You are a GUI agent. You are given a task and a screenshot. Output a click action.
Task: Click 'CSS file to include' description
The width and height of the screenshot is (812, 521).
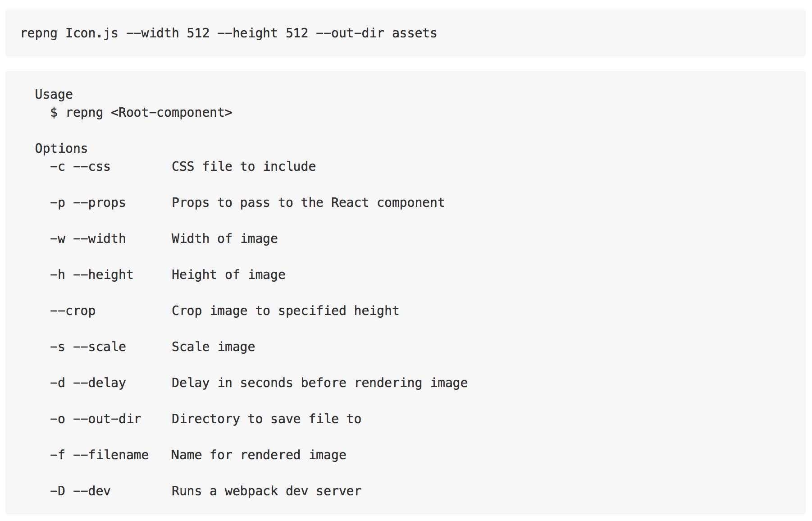coord(244,166)
